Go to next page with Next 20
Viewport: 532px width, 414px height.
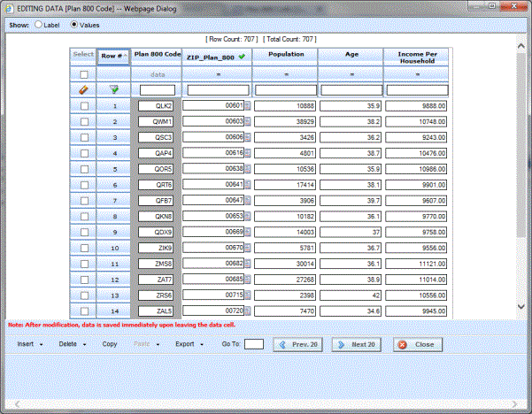(x=356, y=344)
